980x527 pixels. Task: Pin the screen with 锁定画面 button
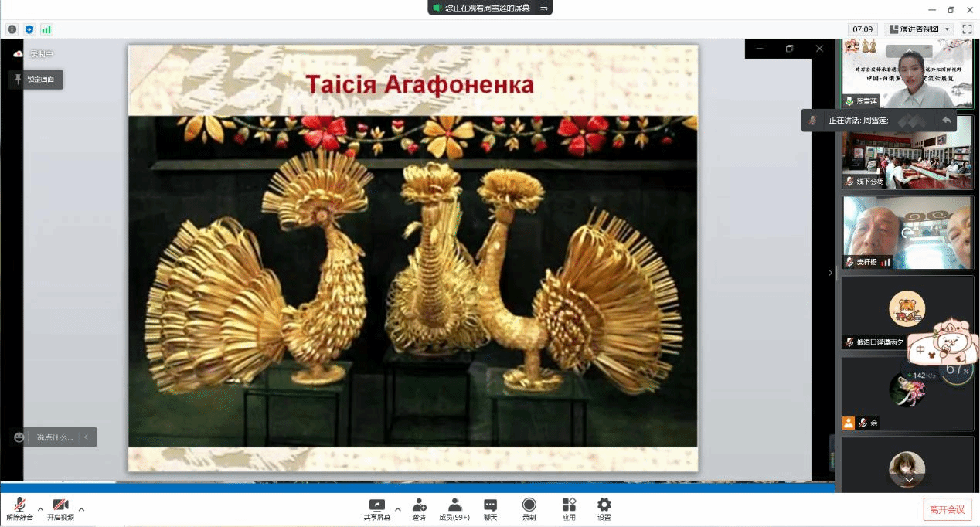[x=35, y=79]
